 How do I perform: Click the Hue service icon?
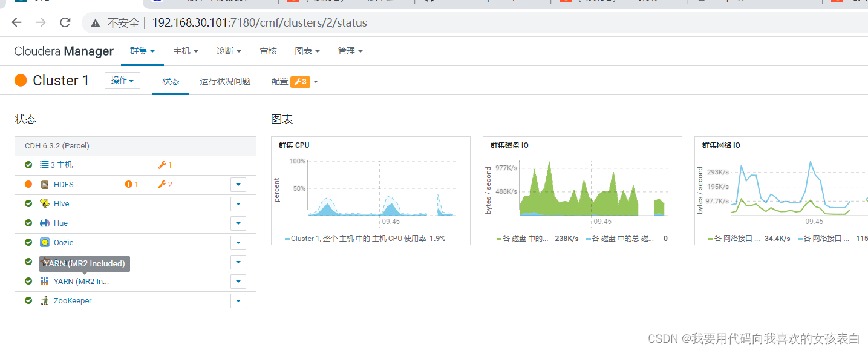tap(44, 223)
